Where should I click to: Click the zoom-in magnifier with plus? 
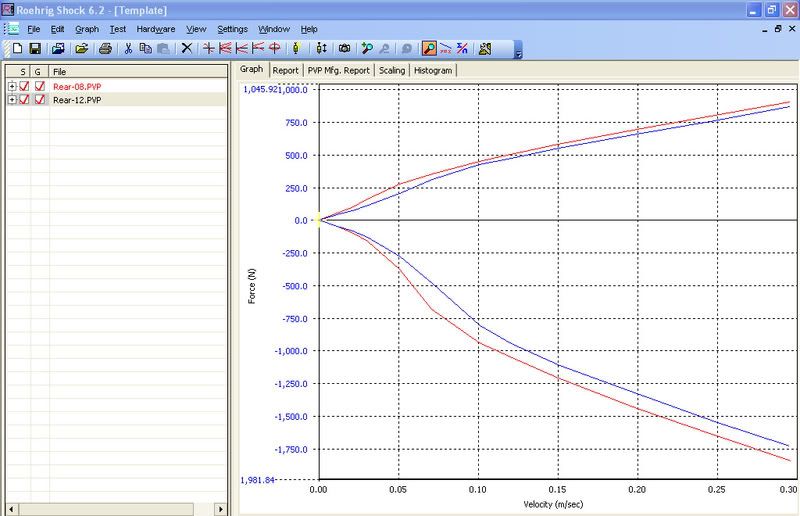pyautogui.click(x=367, y=48)
